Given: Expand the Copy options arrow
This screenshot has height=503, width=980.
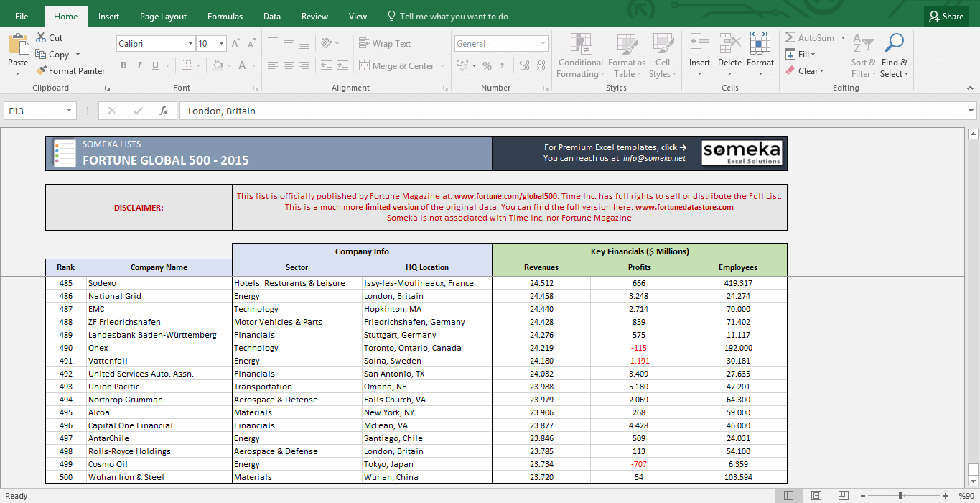Looking at the screenshot, I should 78,55.
